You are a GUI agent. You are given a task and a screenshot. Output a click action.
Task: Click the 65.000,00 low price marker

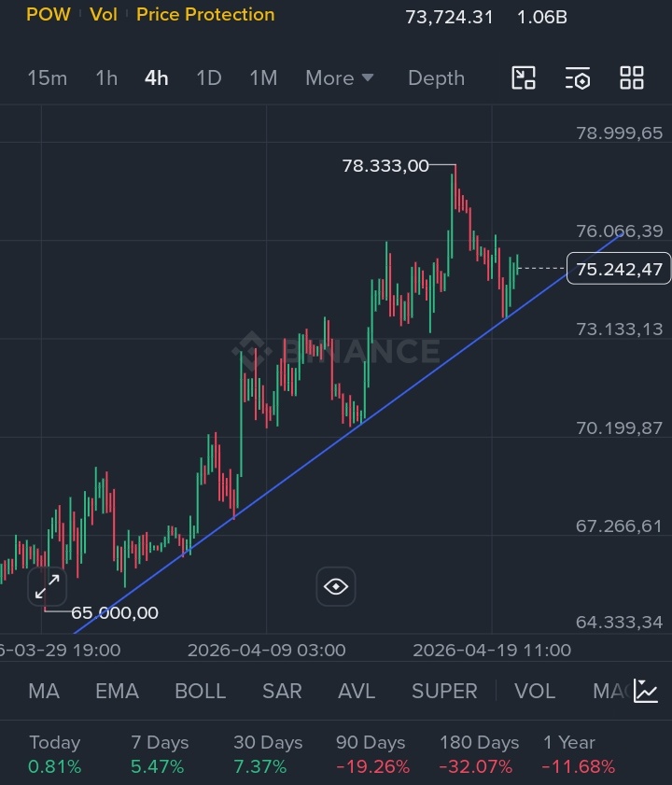(115, 612)
